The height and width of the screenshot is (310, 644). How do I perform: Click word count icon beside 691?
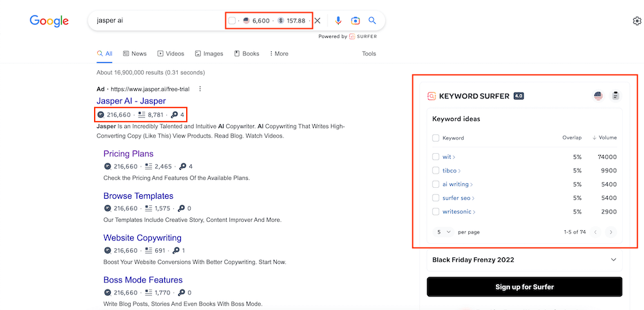click(149, 251)
